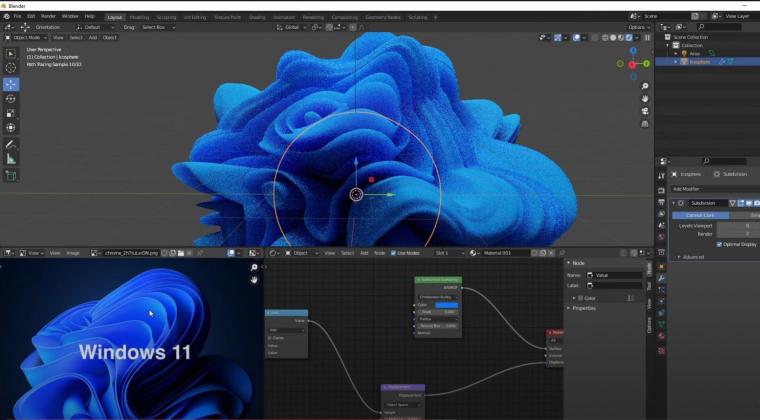Open the Node menu in node editor header

coord(380,253)
